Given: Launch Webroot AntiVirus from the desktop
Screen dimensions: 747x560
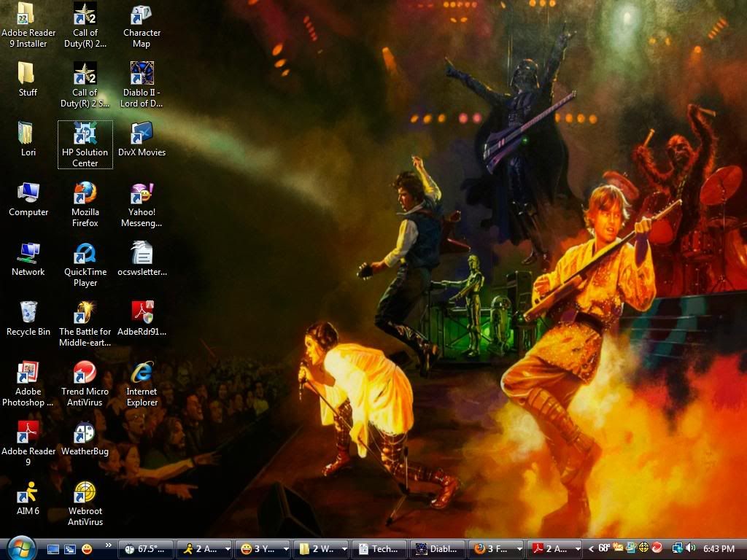Looking at the screenshot, I should [85, 493].
